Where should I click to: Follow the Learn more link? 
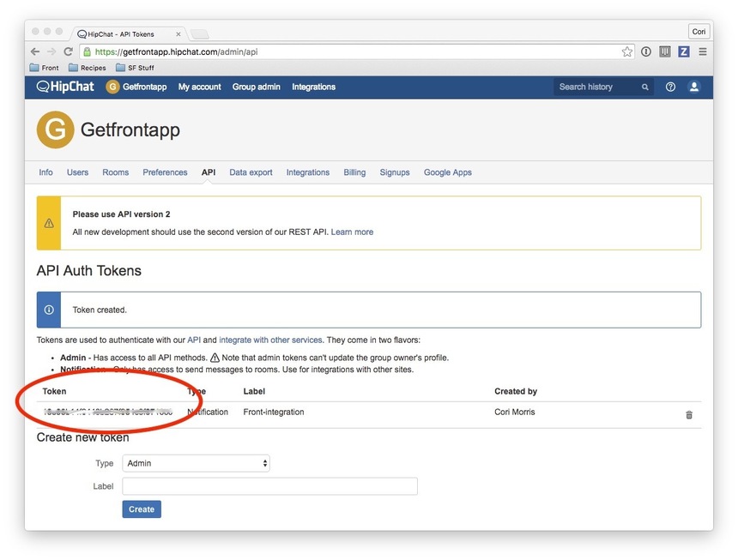tap(352, 232)
